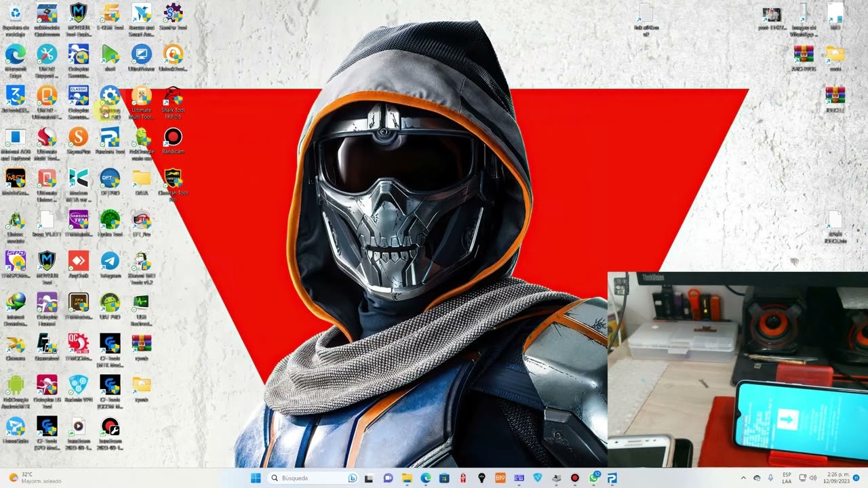This screenshot has width=868, height=488.
Task: Launch the Modem META desktop shortcut
Action: click(78, 184)
